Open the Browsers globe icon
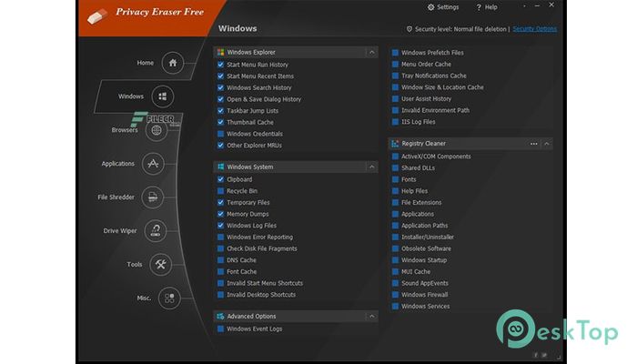The image size is (637, 364). pyautogui.click(x=157, y=130)
